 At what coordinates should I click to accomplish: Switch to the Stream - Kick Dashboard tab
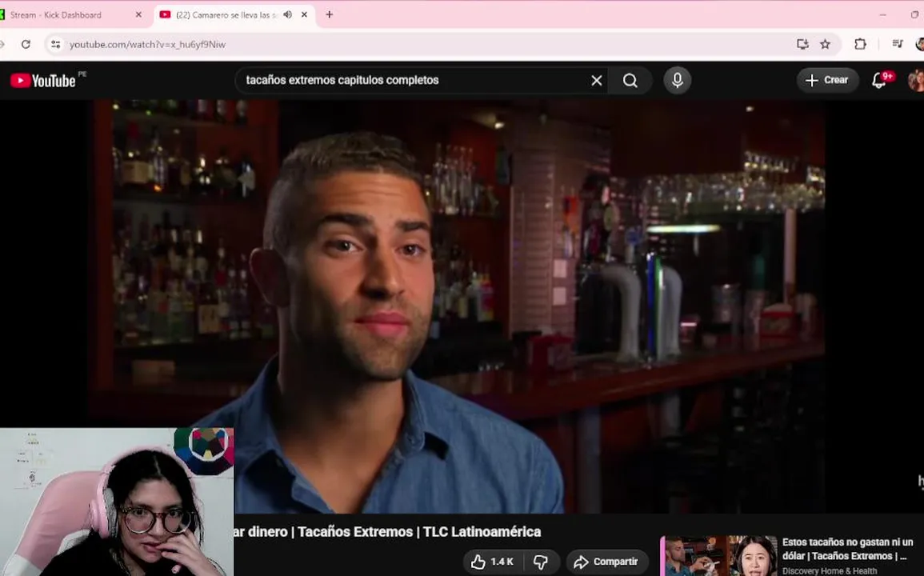tap(70, 14)
